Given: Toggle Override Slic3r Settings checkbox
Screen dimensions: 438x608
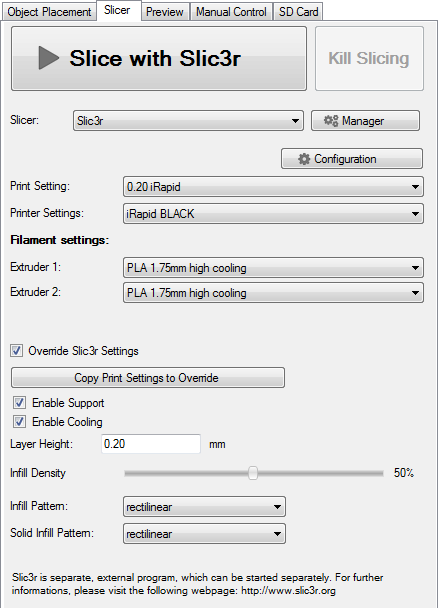Looking at the screenshot, I should point(16,351).
